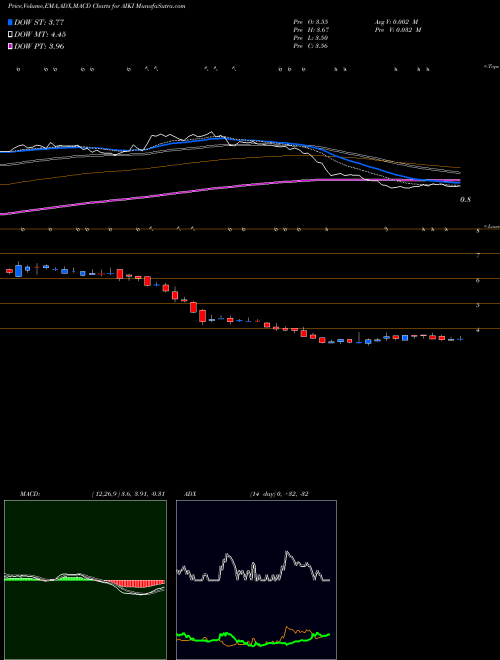Click the 'MACD:' panel label

[x=30, y=494]
